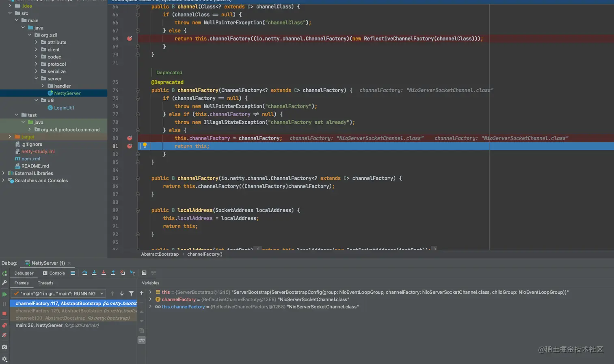Select frame channel:100, AbstractBootstrap
The image size is (614, 364).
pyautogui.click(x=72, y=318)
